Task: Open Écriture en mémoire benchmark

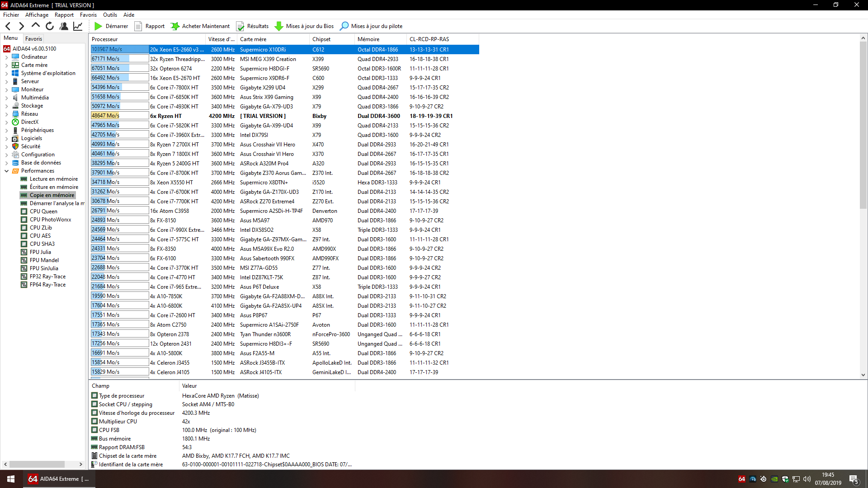Action: (54, 187)
